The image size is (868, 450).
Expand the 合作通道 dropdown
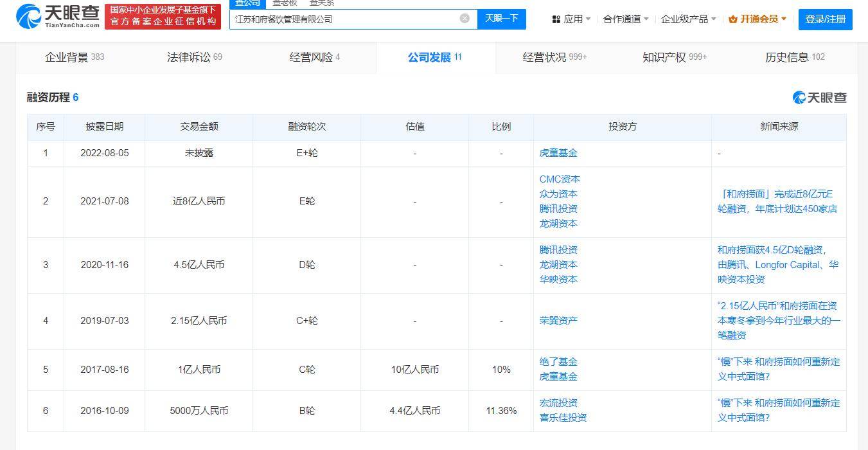point(623,19)
